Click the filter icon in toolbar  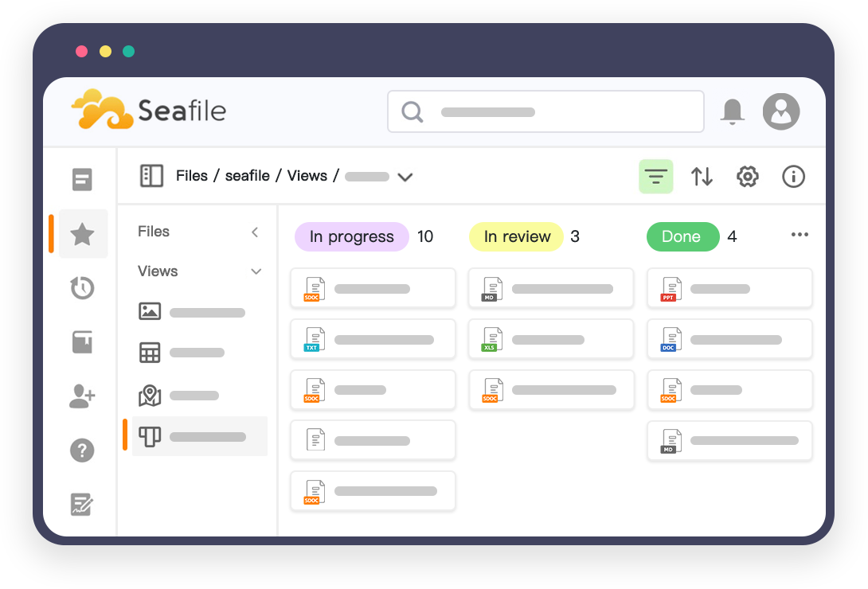coord(655,177)
